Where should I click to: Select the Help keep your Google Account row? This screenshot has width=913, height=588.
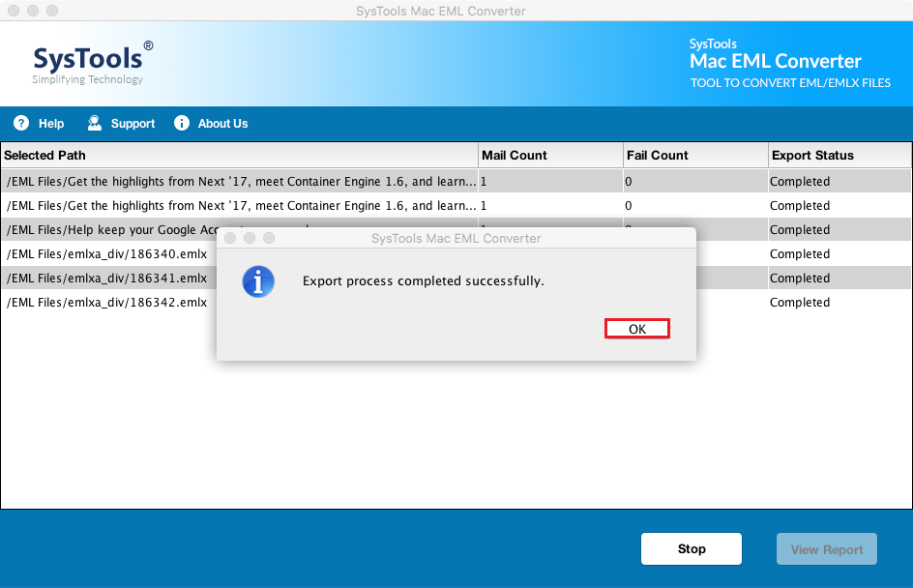[456, 229]
